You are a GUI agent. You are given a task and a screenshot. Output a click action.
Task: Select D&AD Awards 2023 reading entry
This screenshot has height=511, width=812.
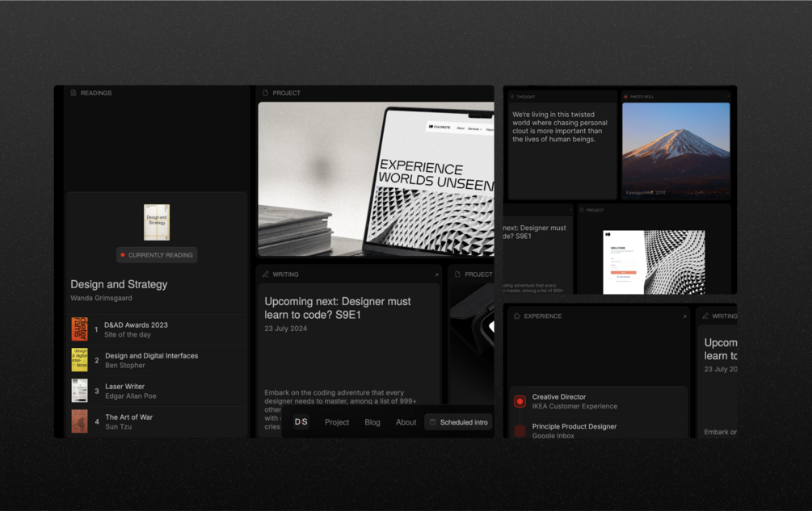(x=157, y=329)
